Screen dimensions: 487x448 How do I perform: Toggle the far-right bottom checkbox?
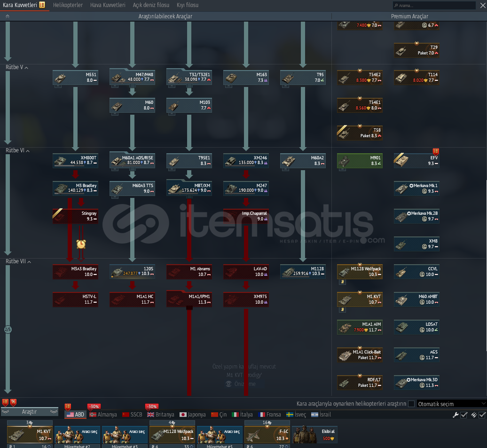tap(482, 415)
